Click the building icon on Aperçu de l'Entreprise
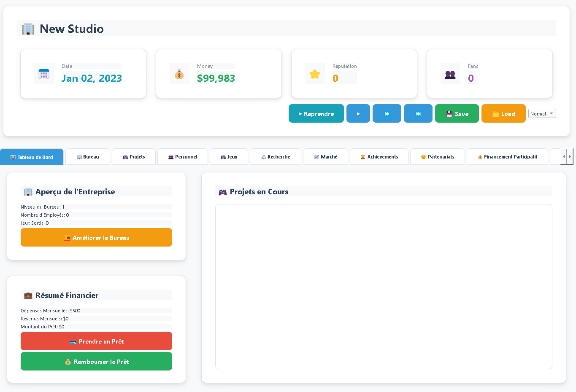The image size is (576, 392). [28, 191]
